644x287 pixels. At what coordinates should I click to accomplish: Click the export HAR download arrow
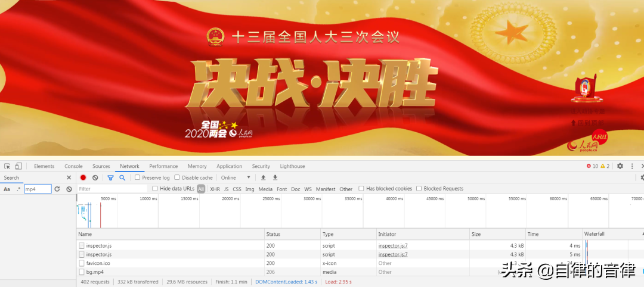tap(275, 177)
